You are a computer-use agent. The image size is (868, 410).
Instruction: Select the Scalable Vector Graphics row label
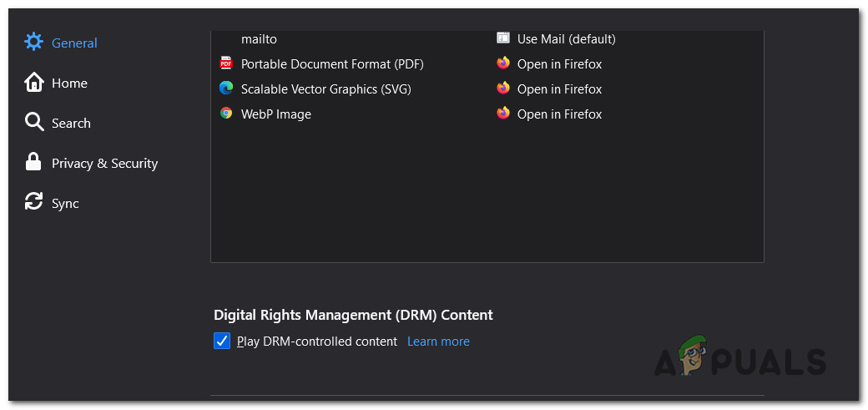[325, 89]
